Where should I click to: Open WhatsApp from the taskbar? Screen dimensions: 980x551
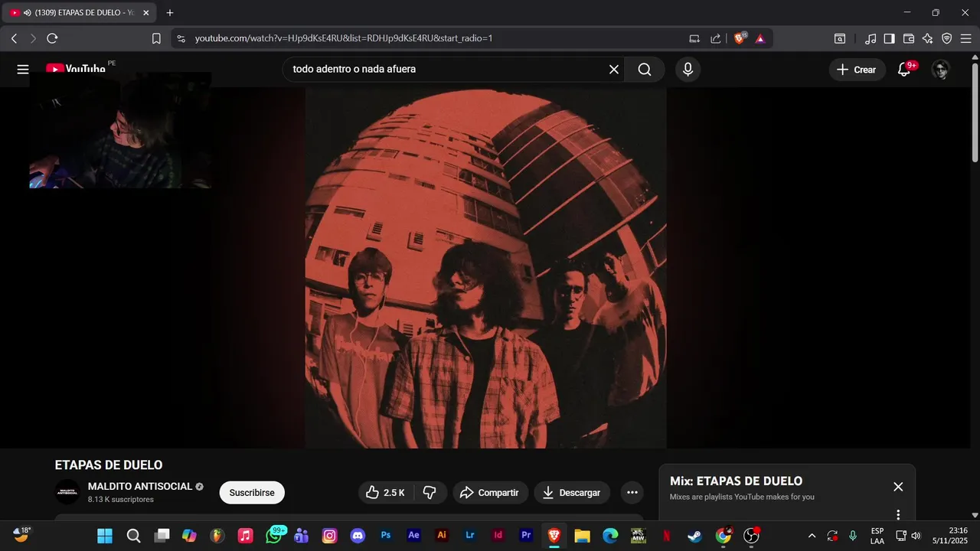tap(274, 536)
